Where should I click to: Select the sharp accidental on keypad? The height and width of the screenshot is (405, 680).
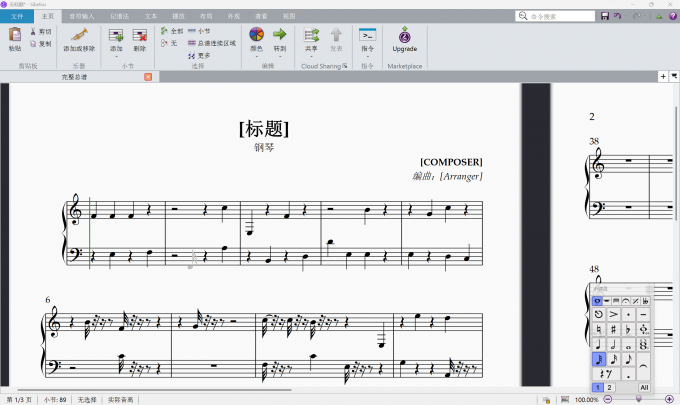tap(612, 329)
